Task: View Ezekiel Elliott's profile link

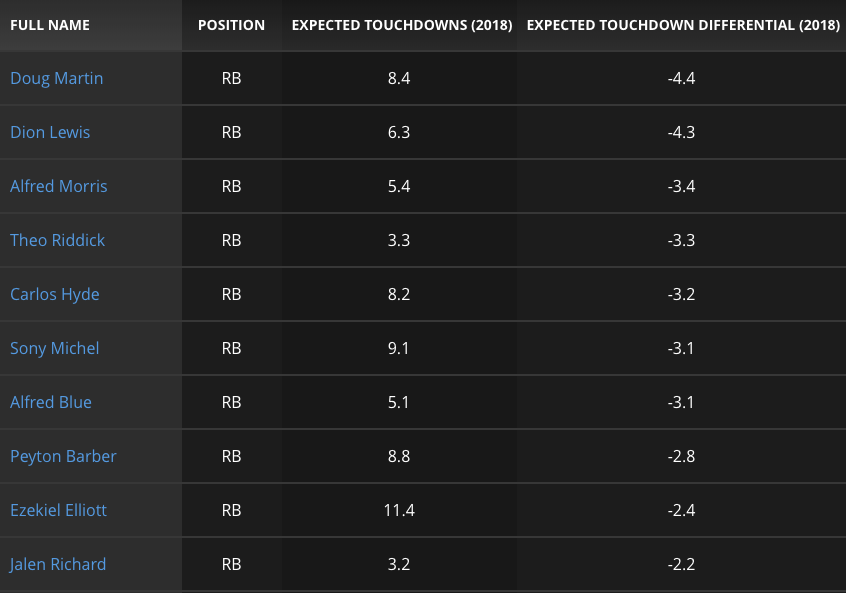Action: click(58, 510)
